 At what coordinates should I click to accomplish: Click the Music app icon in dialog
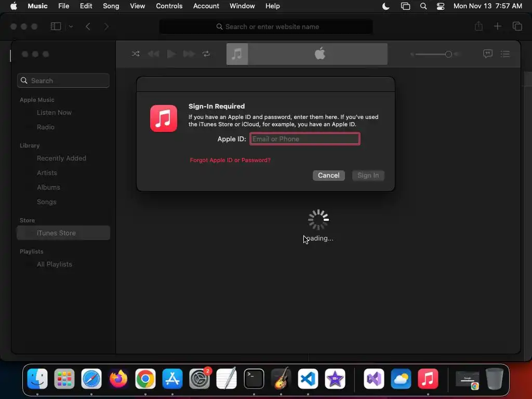pyautogui.click(x=164, y=118)
